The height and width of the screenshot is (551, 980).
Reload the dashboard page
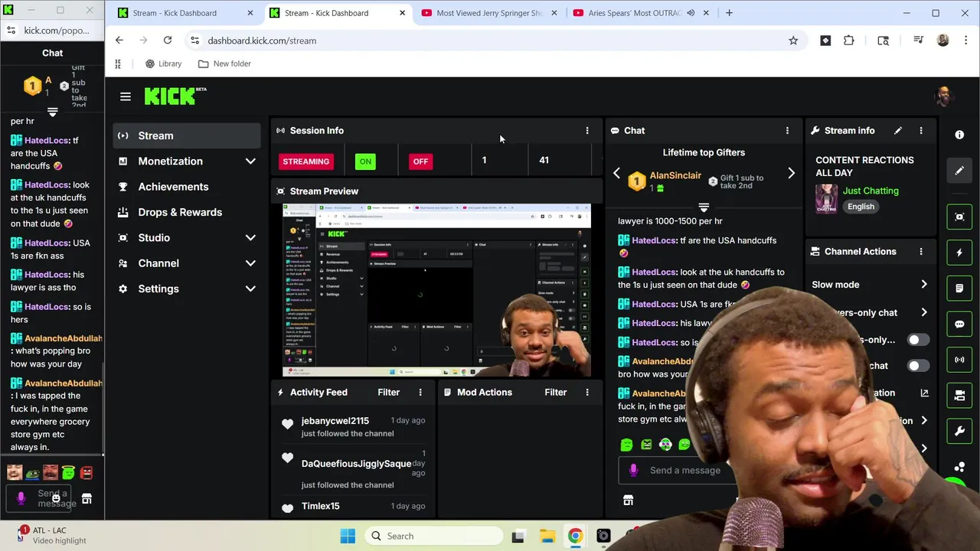coord(167,41)
